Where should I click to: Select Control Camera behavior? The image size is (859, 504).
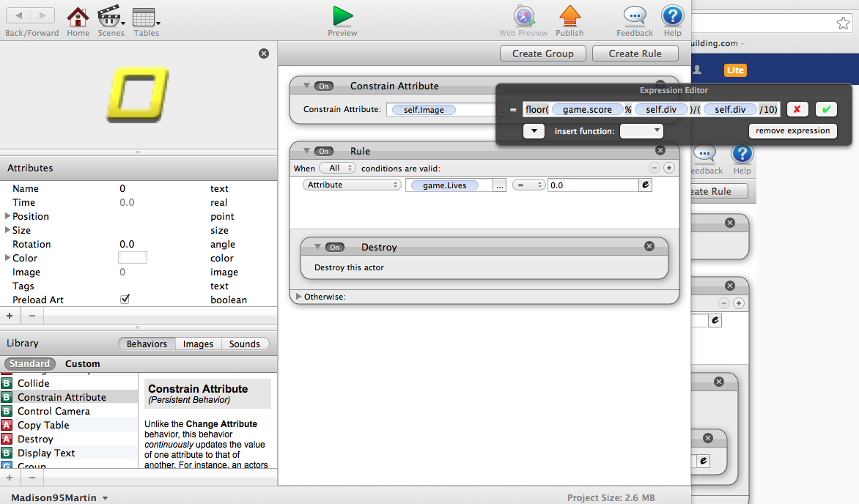click(68, 411)
